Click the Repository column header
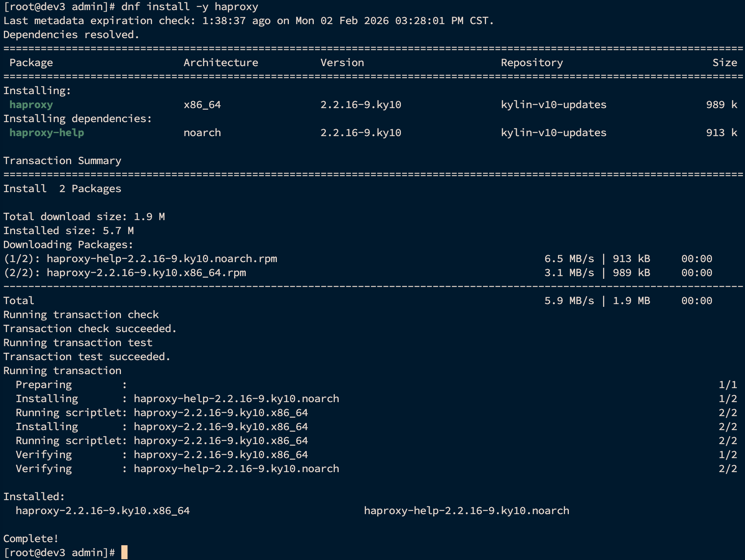 tap(532, 63)
